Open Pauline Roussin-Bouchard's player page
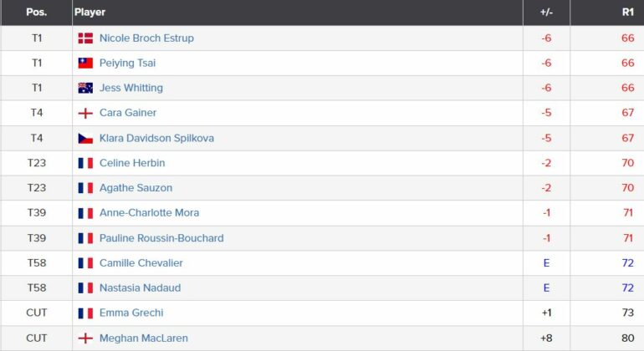The image size is (644, 351). [161, 238]
